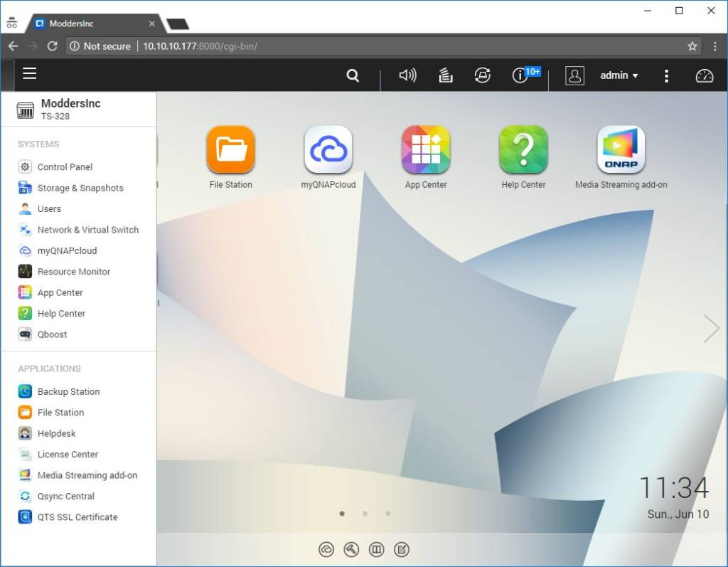Open Media Streaming add-on desktop icon
Image resolution: width=728 pixels, height=567 pixels.
(x=621, y=157)
